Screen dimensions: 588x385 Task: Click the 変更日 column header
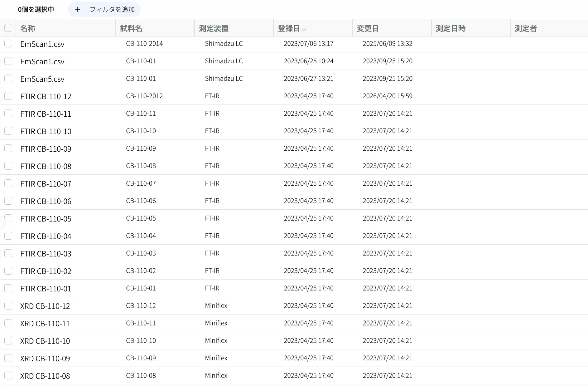[368, 28]
